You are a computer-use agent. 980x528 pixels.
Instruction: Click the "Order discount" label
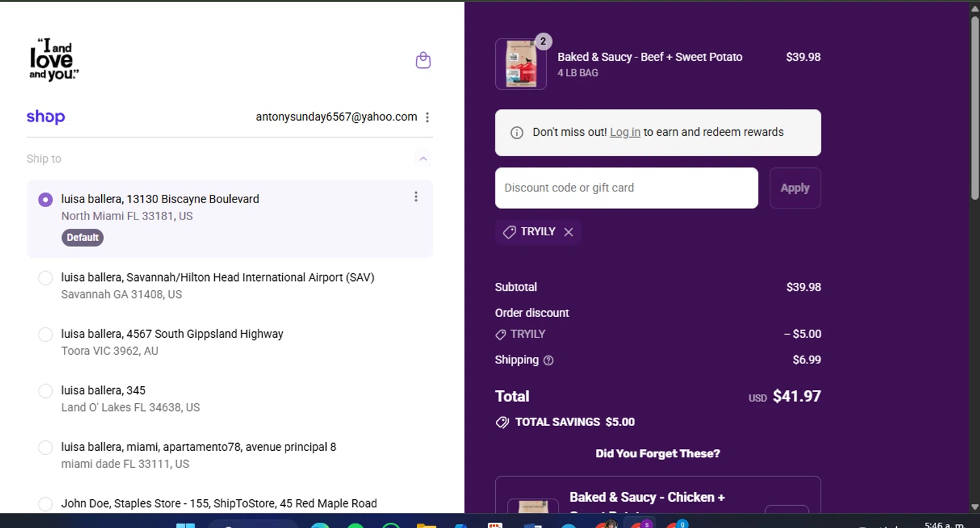[532, 313]
